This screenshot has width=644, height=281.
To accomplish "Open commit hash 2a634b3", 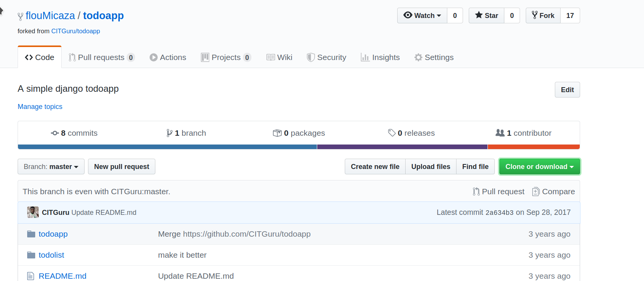I will point(499,213).
